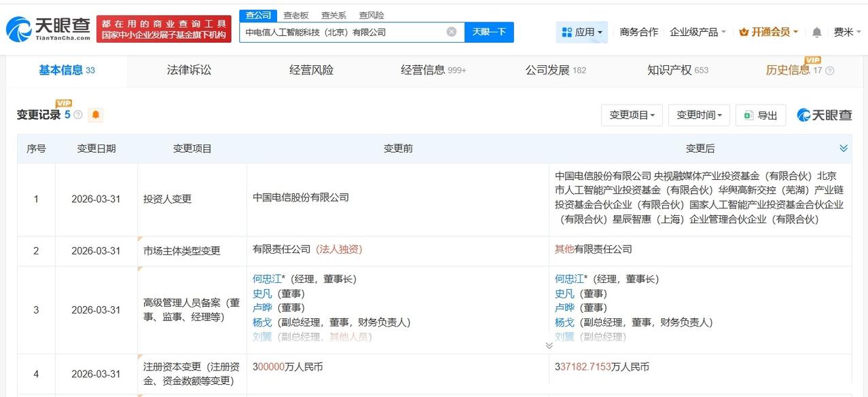Click the Excel icon inside the 导出 button
This screenshot has width=868, height=397.
pyautogui.click(x=749, y=115)
